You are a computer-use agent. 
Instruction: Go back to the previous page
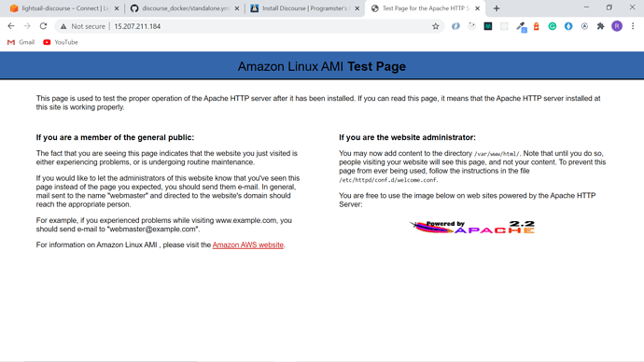pyautogui.click(x=11, y=26)
